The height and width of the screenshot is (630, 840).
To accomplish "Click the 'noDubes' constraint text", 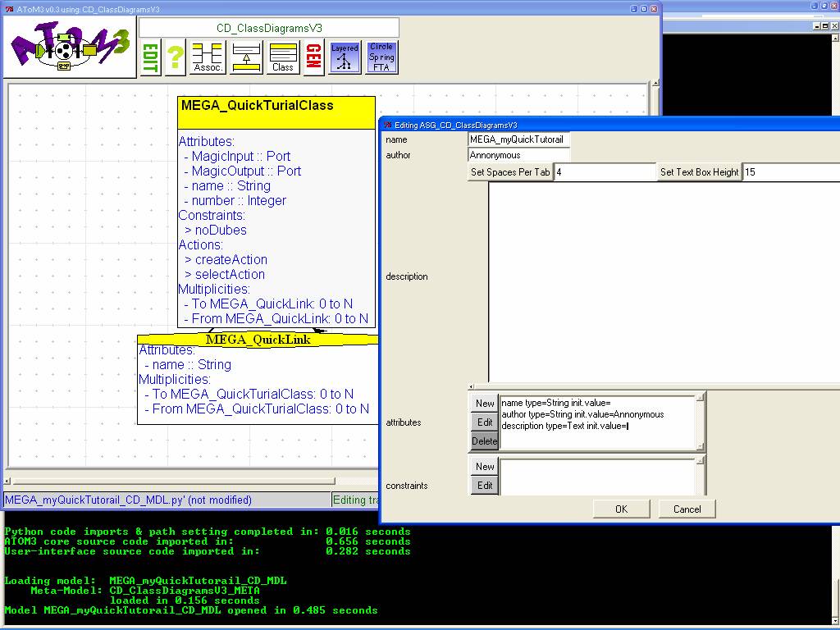I will point(221,230).
